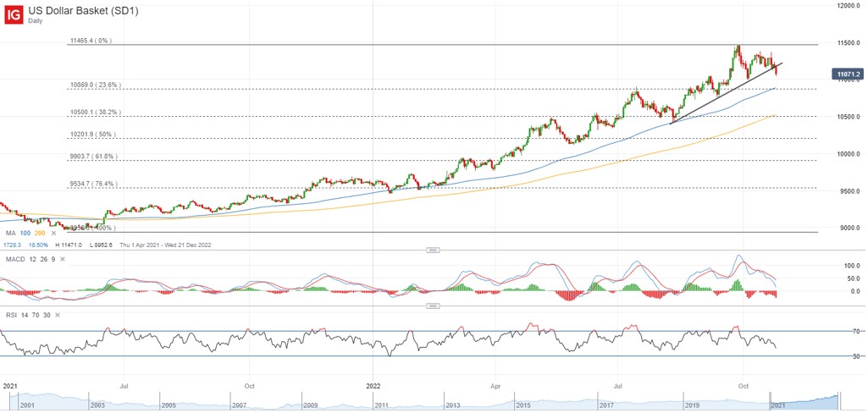Click the US Dollar Basket (SD1) title
This screenshot has height=413, width=868.
[x=84, y=11]
